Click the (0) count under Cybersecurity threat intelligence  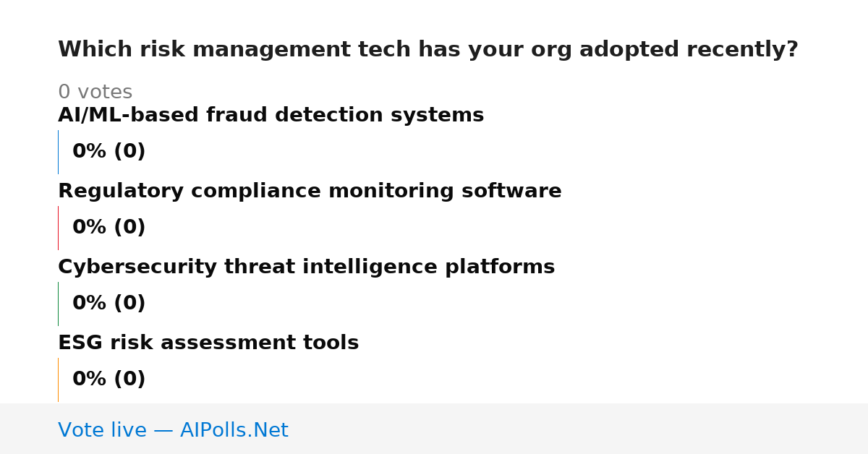[129, 304]
